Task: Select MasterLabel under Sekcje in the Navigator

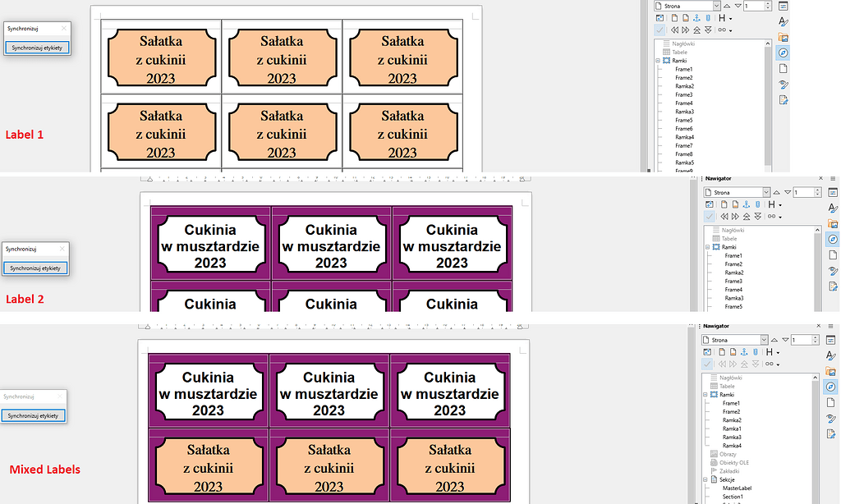Action: click(737, 488)
